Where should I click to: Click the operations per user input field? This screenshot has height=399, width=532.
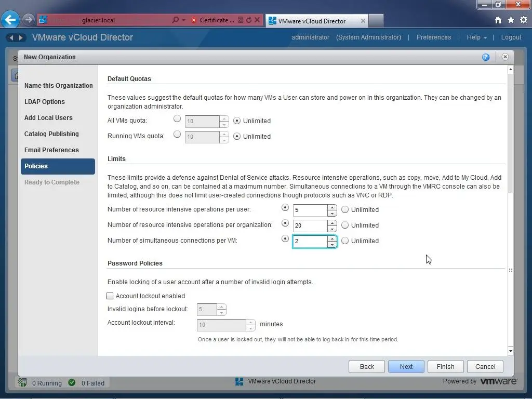click(x=310, y=210)
